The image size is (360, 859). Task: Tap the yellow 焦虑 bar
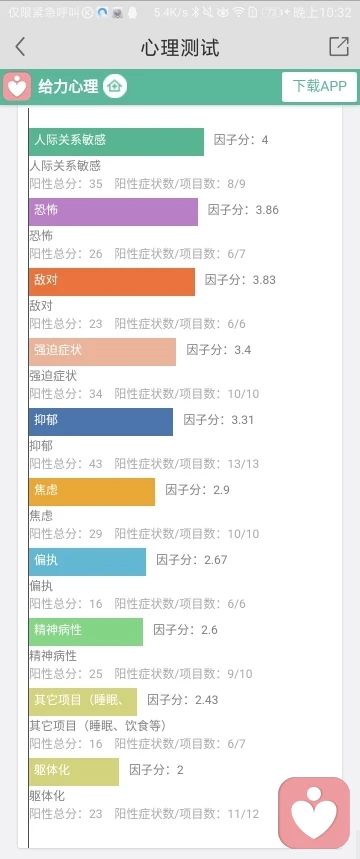click(92, 492)
